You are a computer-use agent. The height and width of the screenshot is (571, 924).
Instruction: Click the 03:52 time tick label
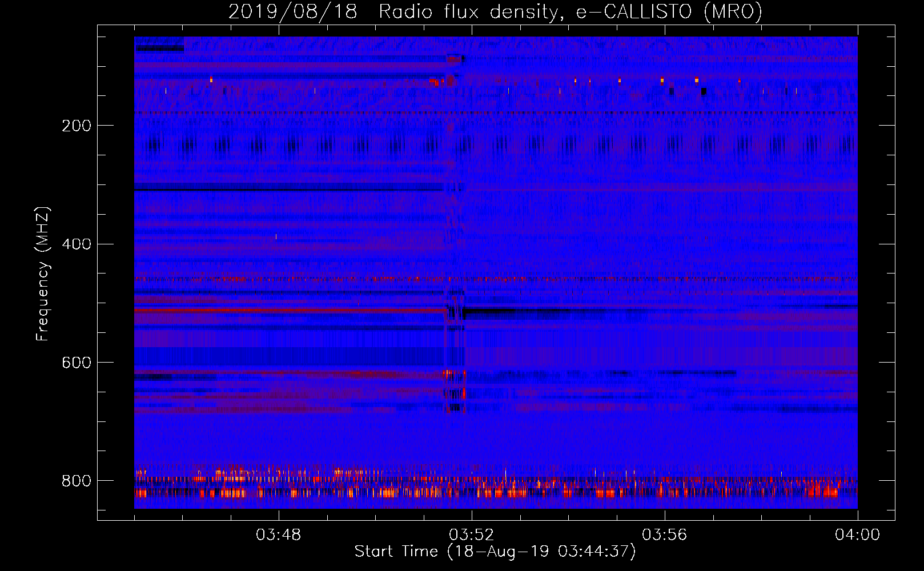click(x=472, y=535)
